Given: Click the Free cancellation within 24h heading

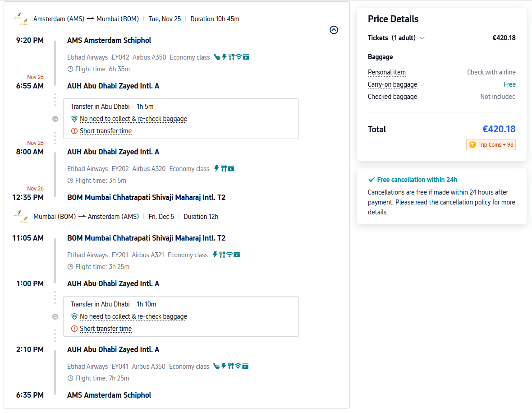Looking at the screenshot, I should [417, 180].
